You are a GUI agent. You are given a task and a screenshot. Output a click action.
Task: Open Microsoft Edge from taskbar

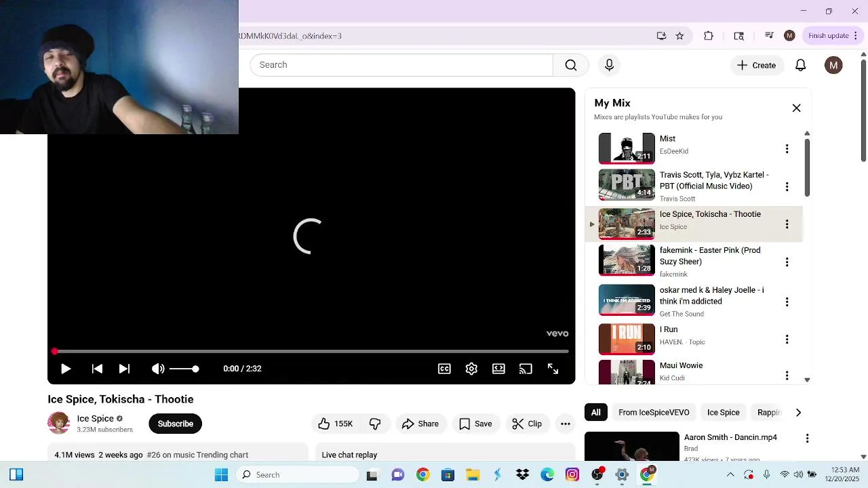[x=547, y=474]
